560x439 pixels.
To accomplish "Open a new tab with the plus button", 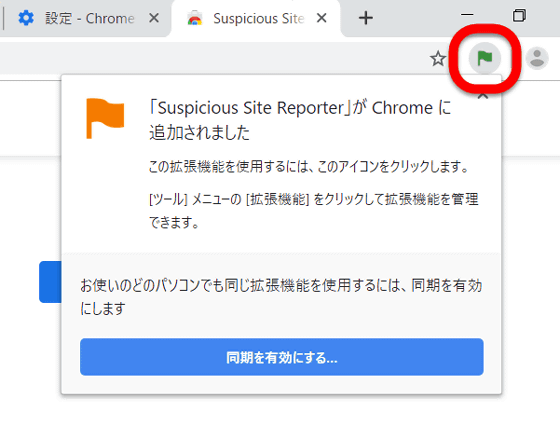I will coord(366,18).
